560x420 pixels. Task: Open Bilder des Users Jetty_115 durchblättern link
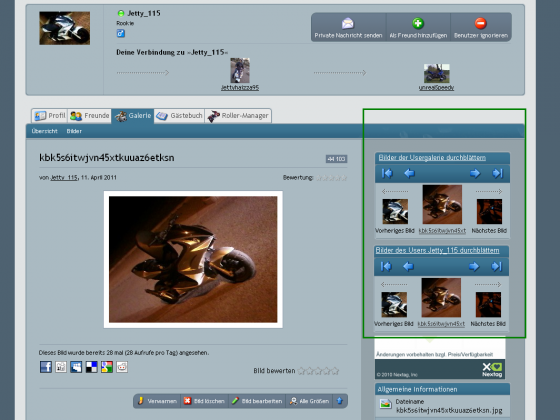(438, 250)
